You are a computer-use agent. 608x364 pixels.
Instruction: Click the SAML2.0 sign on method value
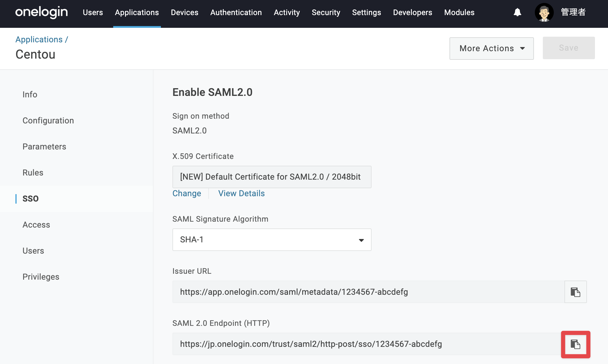[190, 131]
